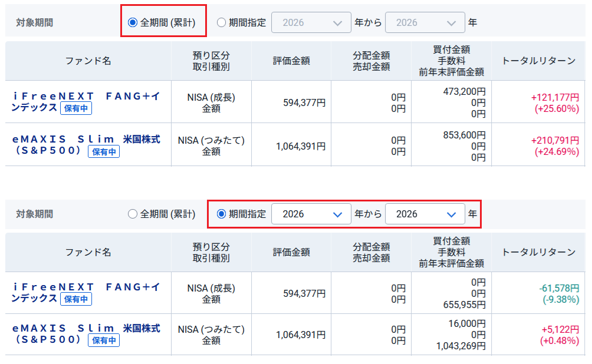
Task: Click ファンド名 header in the all-period table
Action: point(88,61)
